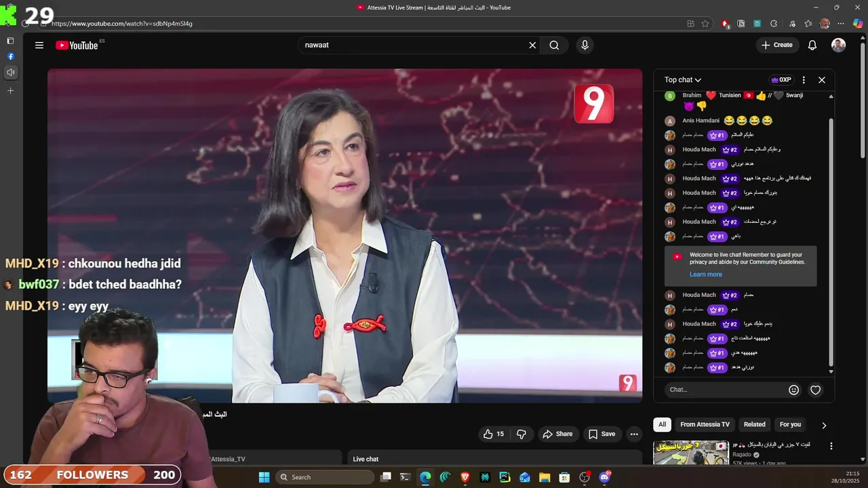Open OBS Studio taskbar icon

coord(585,477)
